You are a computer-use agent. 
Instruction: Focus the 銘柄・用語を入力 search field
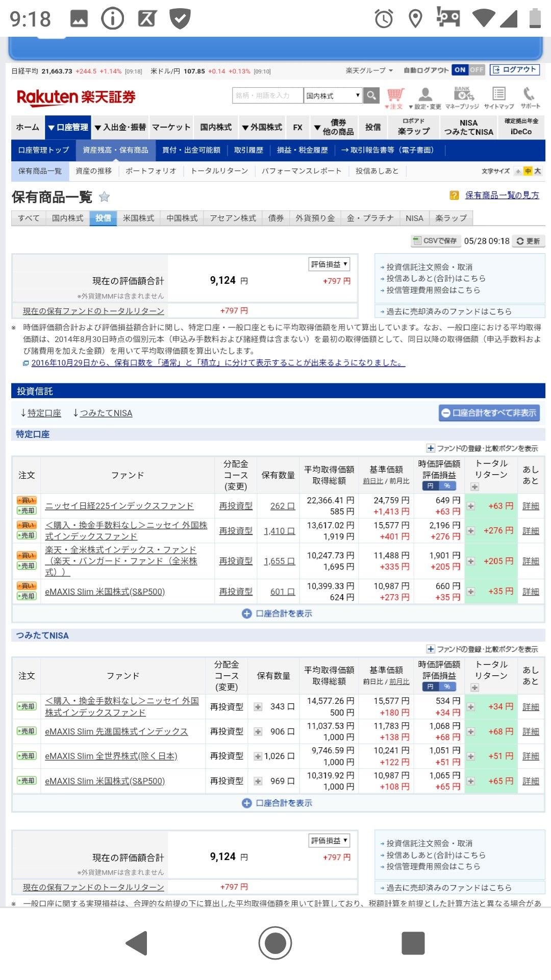(x=268, y=95)
